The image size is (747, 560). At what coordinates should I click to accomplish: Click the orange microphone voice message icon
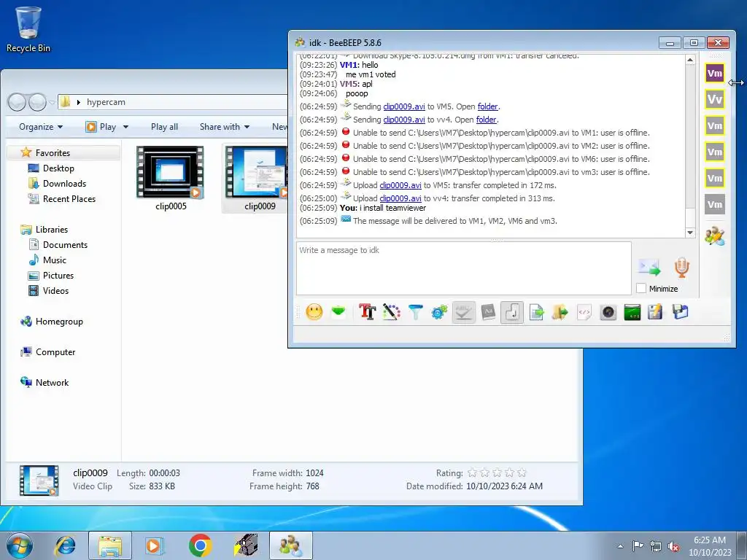coord(682,267)
